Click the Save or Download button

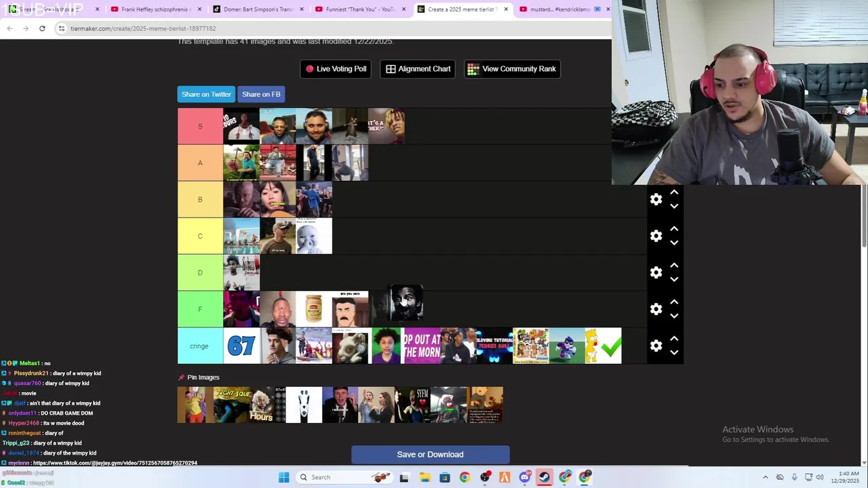click(x=430, y=454)
